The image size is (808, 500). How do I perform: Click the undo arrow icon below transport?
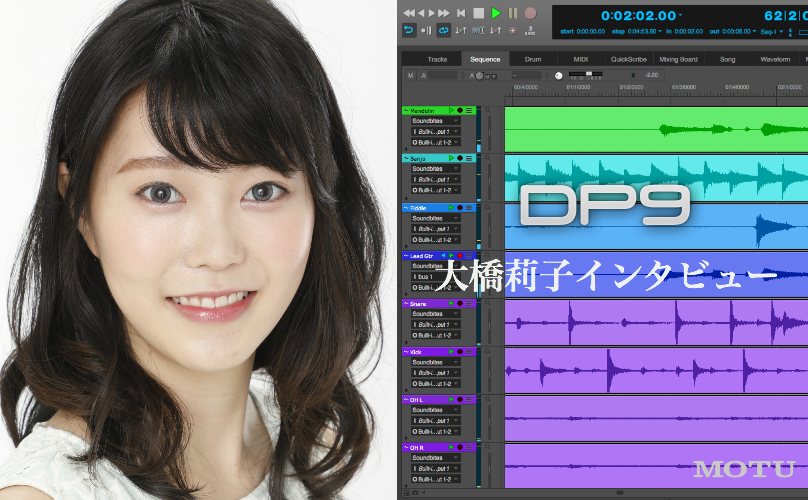click(409, 31)
